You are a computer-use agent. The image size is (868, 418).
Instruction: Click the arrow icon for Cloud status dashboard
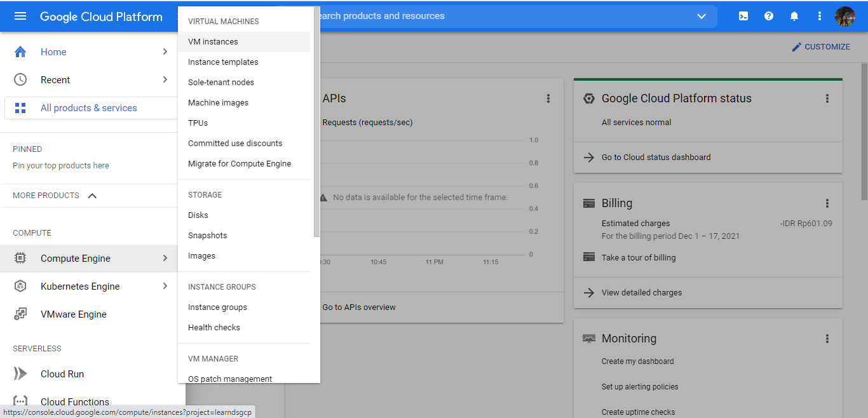[589, 157]
